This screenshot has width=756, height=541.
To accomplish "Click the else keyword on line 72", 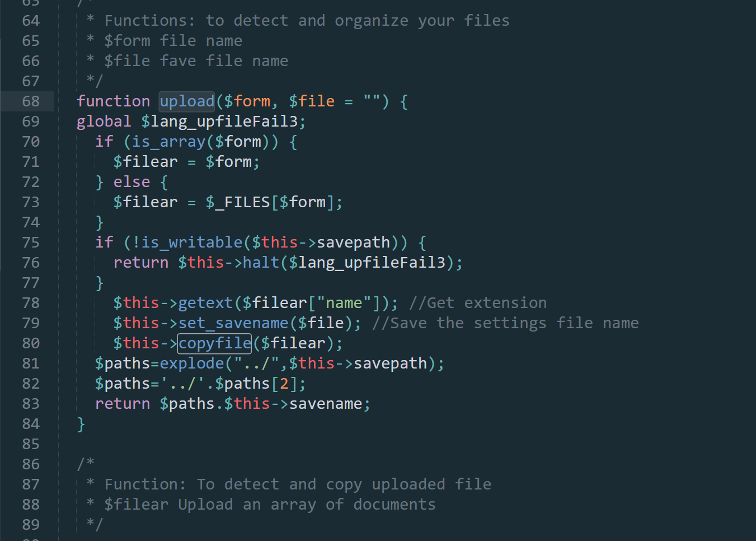I will click(x=132, y=182).
